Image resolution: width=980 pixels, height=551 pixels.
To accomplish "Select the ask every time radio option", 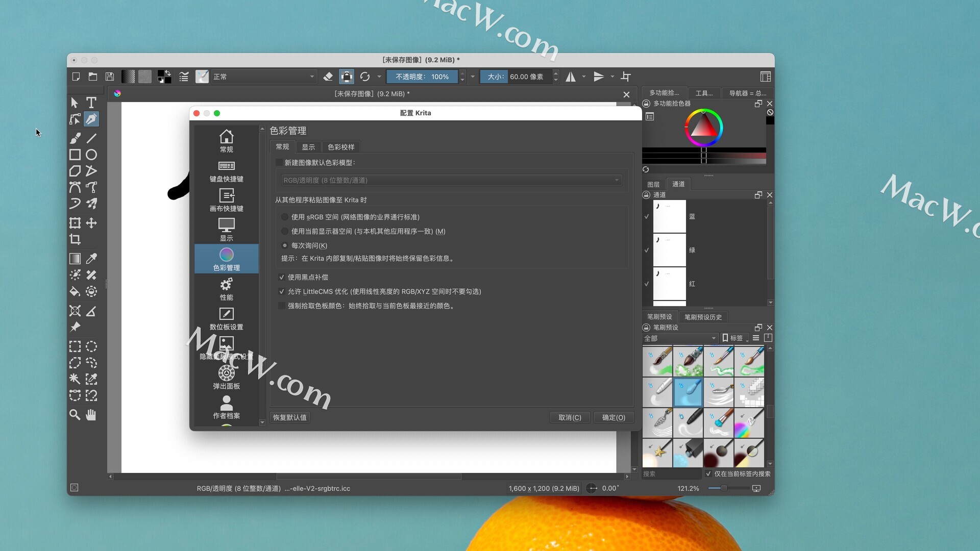I will tap(285, 245).
